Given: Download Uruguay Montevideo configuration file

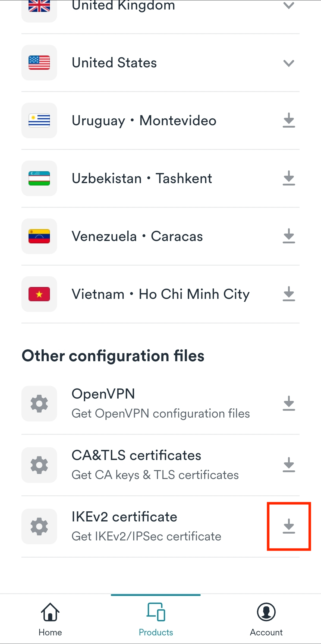Looking at the screenshot, I should [x=289, y=120].
